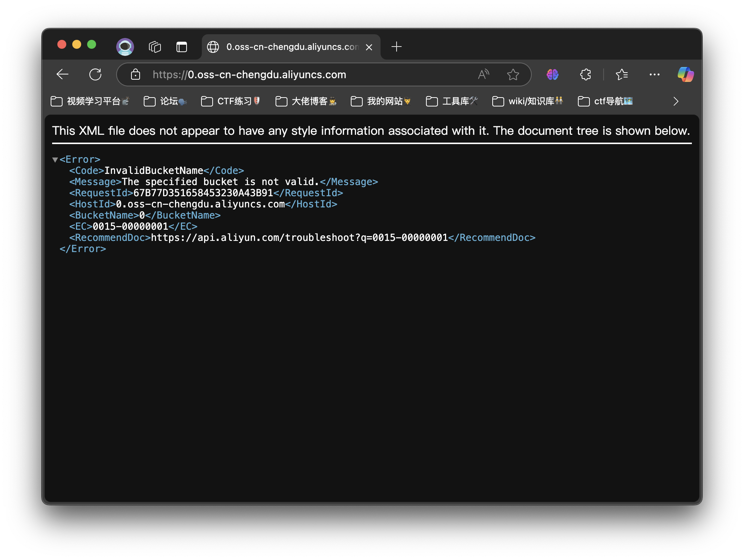Open the Favorites list icon

622,74
